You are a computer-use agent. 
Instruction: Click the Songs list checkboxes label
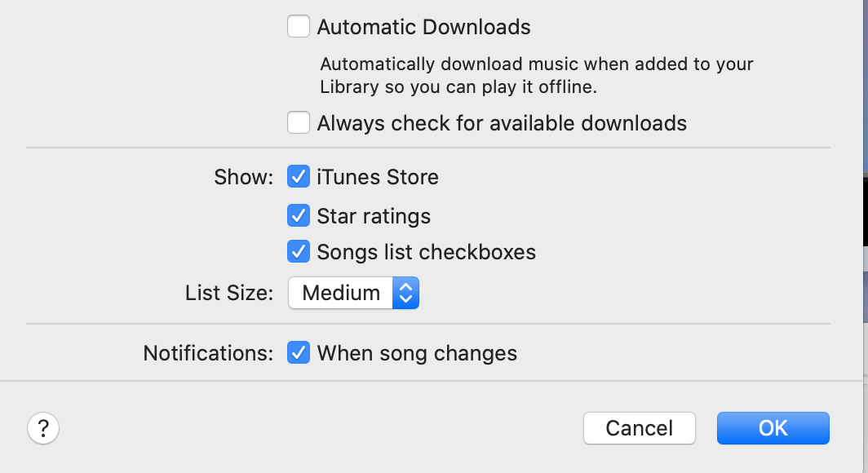coord(428,251)
